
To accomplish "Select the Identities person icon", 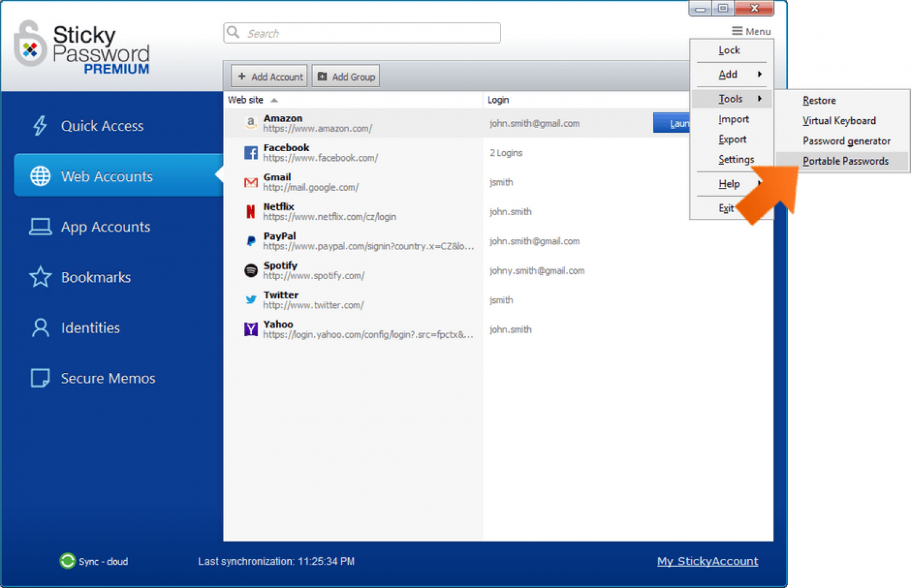I will 39,327.
